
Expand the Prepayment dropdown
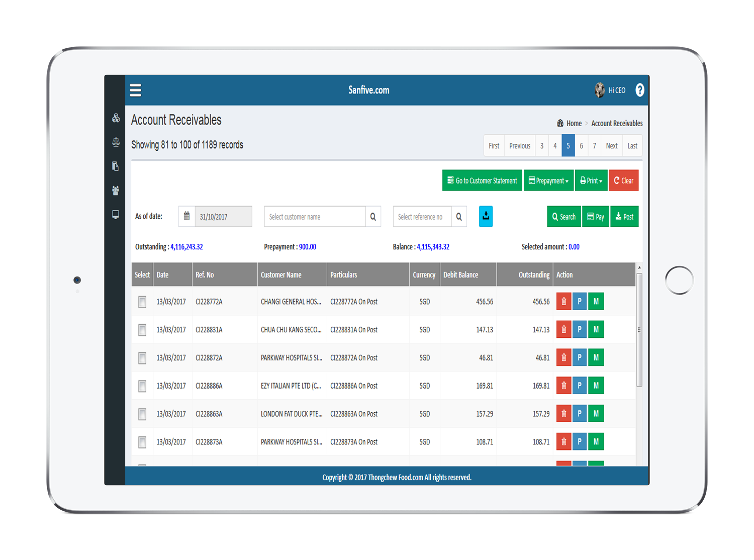click(x=548, y=180)
